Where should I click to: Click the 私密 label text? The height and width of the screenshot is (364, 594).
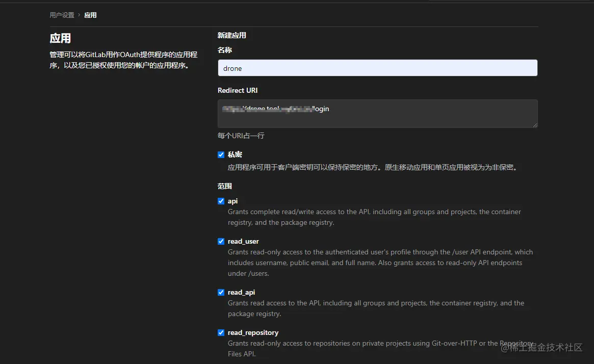click(x=235, y=154)
